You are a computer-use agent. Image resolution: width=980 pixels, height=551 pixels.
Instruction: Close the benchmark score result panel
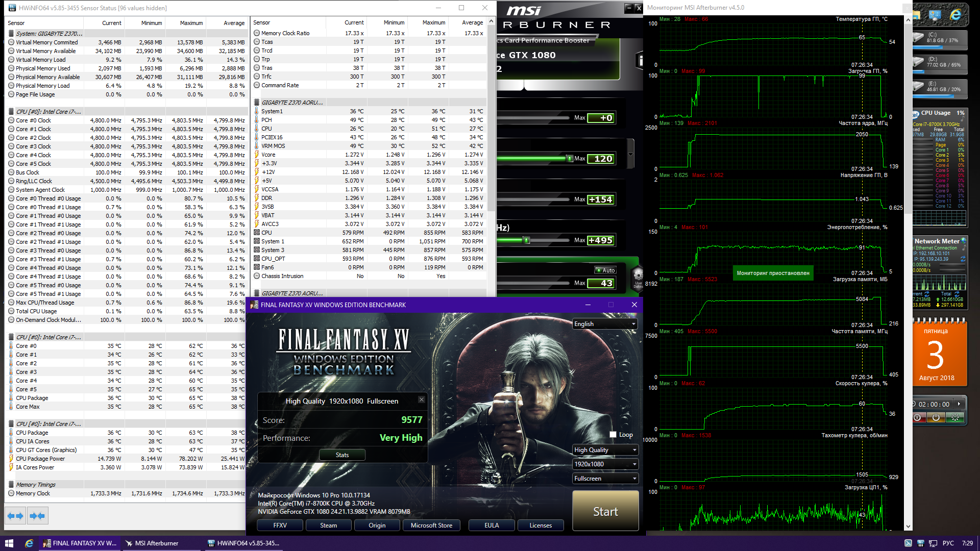click(x=421, y=399)
